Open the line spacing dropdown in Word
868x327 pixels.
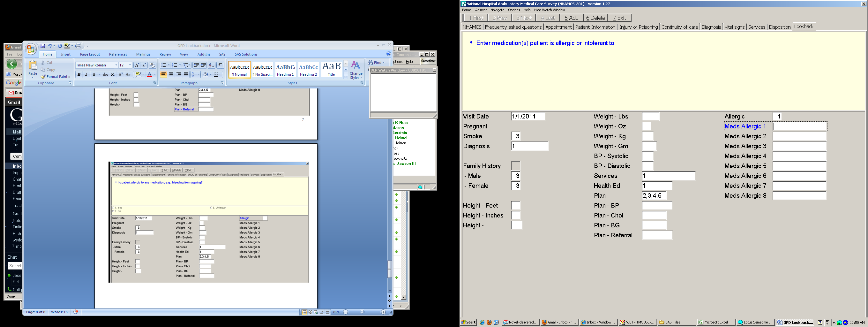pyautogui.click(x=195, y=74)
